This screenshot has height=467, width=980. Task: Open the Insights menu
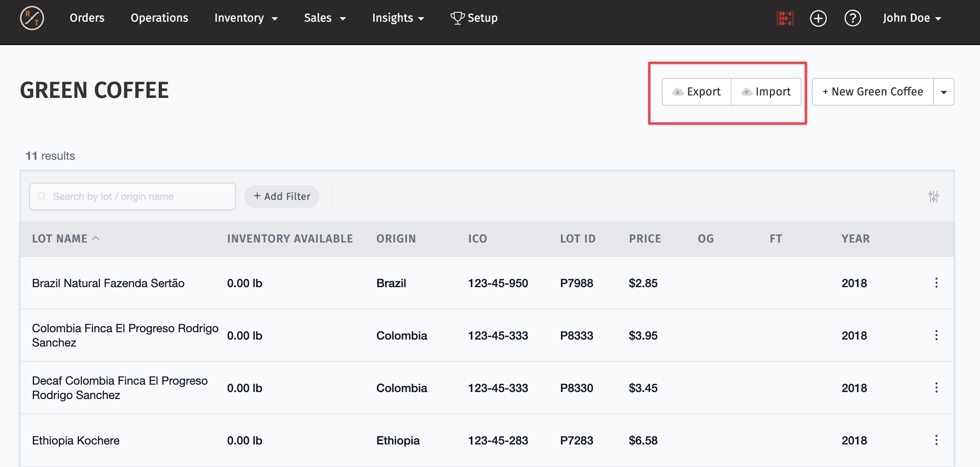398,18
